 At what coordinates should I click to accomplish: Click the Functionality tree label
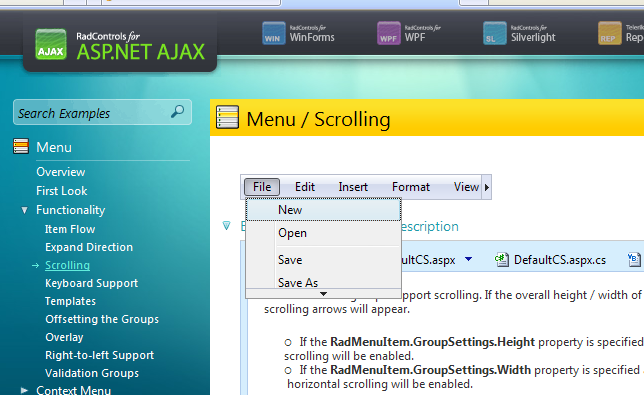pyautogui.click(x=71, y=210)
